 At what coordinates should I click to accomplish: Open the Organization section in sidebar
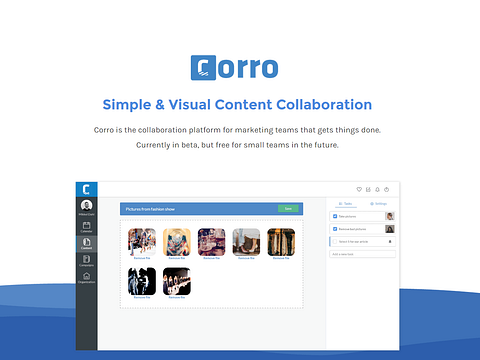click(x=86, y=277)
